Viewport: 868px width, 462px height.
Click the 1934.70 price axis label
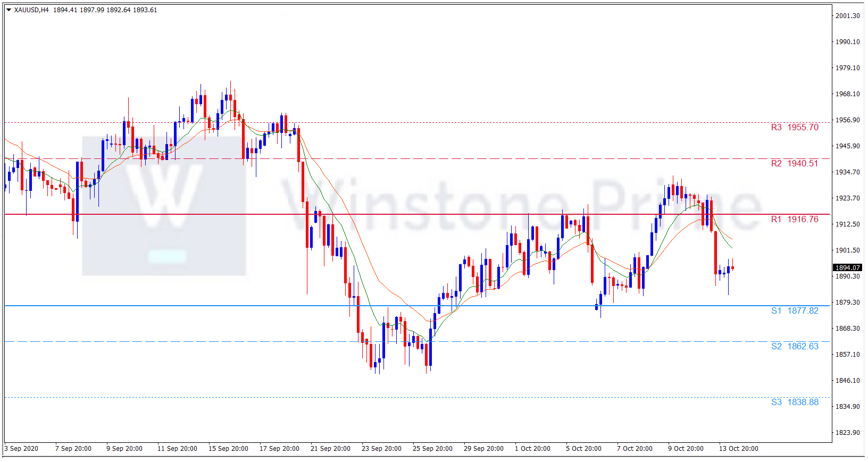tap(847, 172)
